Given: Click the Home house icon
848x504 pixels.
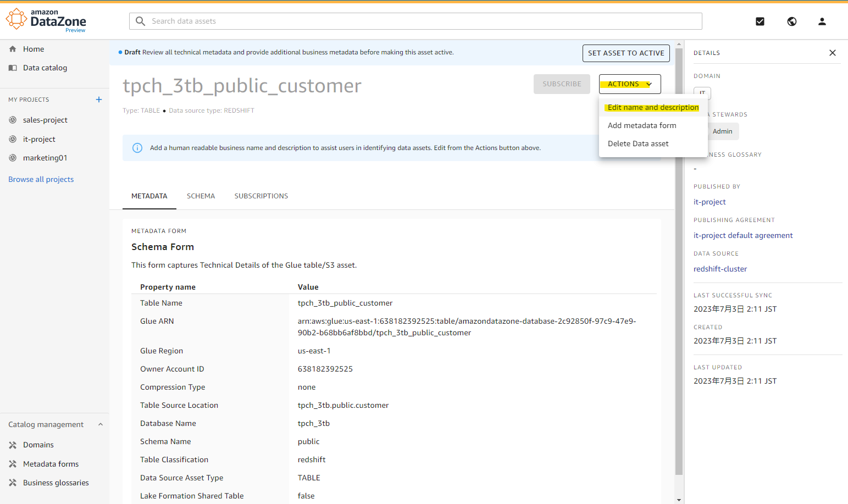Looking at the screenshot, I should pos(13,49).
